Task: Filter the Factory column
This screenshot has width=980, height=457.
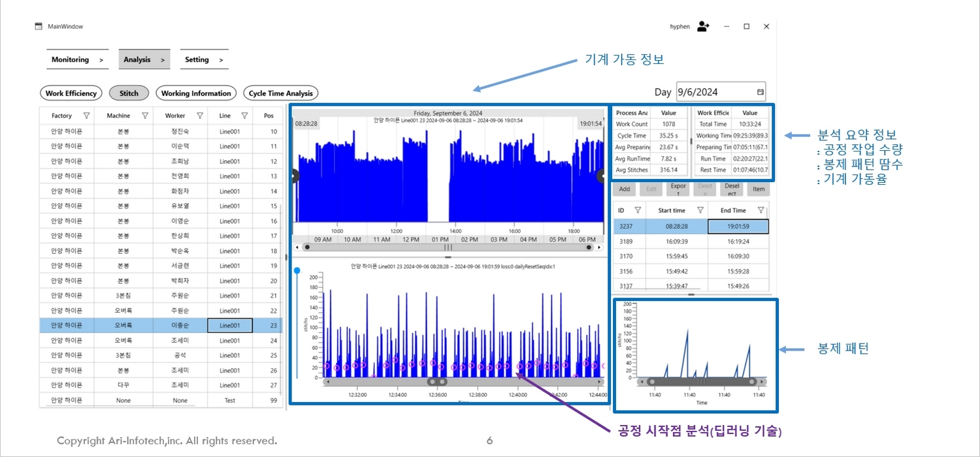Action: [86, 116]
